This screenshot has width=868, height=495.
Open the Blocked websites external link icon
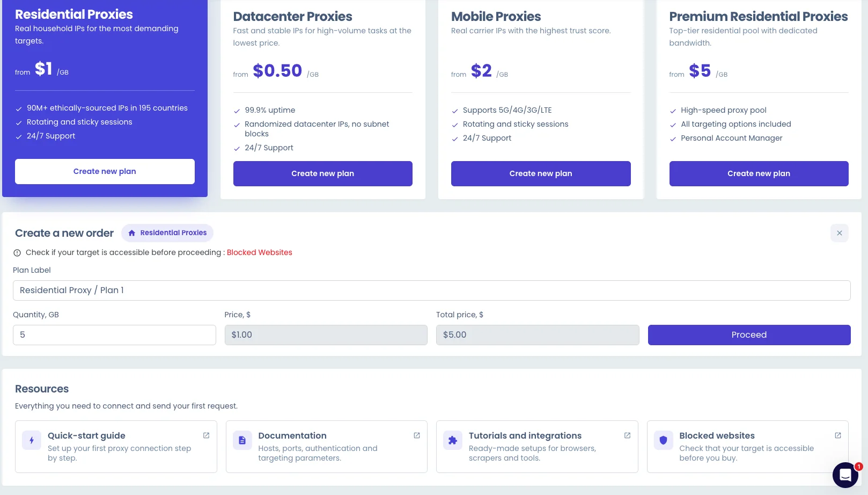click(x=838, y=435)
